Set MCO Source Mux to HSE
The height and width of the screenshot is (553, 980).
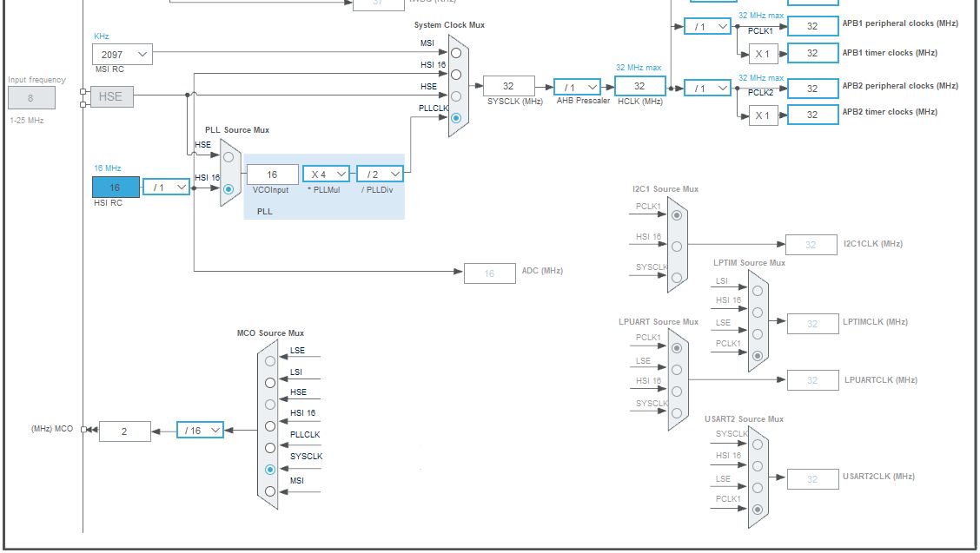[x=270, y=405]
